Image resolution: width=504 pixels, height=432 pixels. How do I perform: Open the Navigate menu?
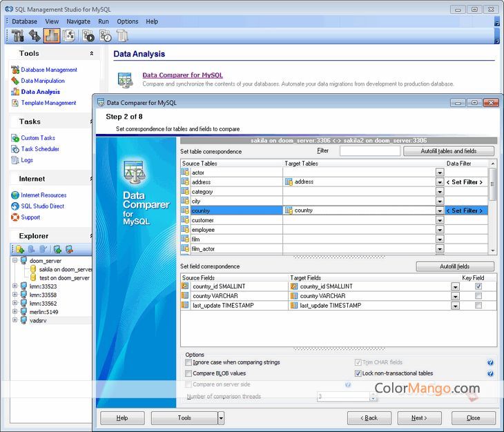click(x=79, y=21)
